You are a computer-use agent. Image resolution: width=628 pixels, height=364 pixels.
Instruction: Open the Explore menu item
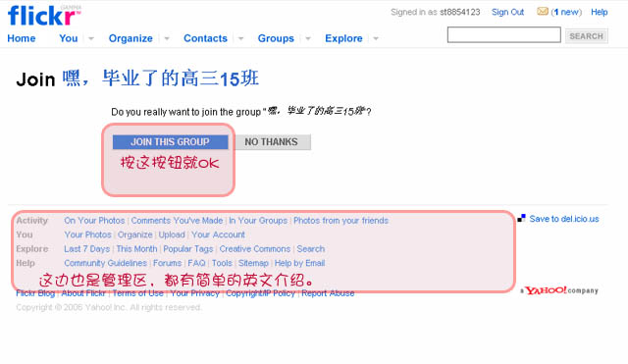click(x=343, y=38)
